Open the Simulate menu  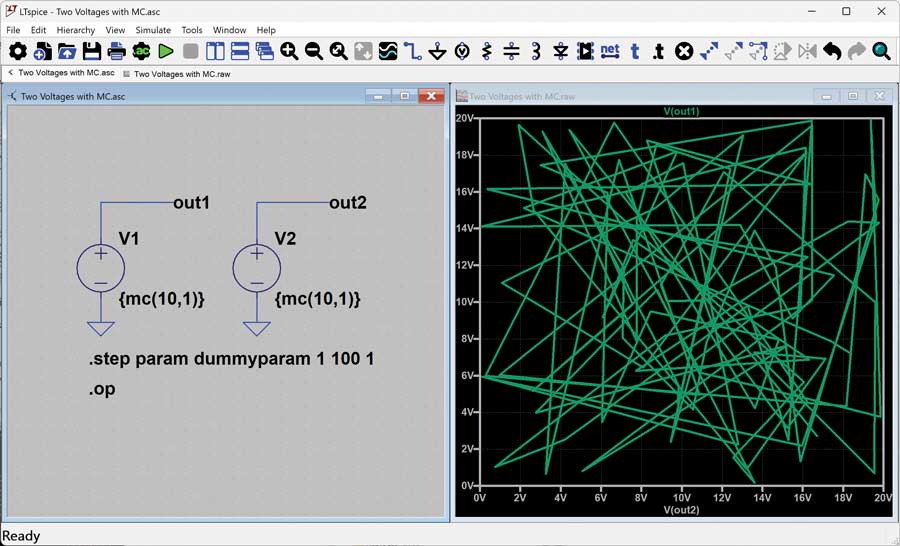pos(153,30)
